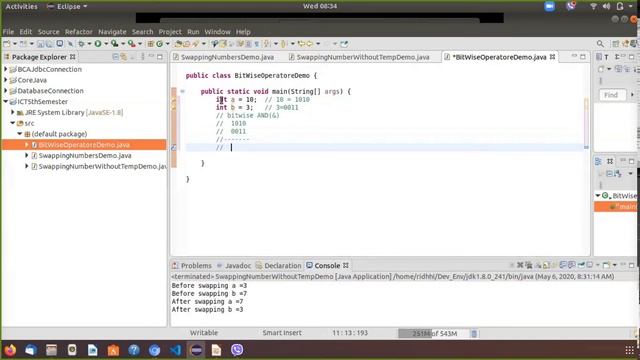Click the New Java Package icon

coord(151,44)
